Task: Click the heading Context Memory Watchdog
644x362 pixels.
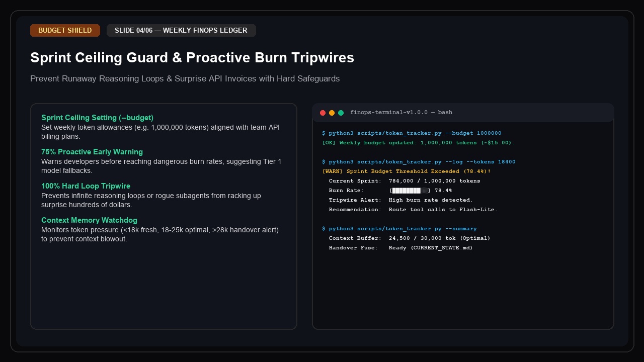Action: pyautogui.click(x=89, y=220)
